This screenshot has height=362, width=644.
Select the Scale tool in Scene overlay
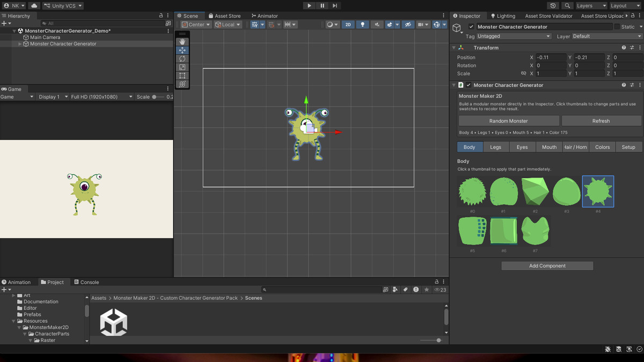click(x=182, y=67)
